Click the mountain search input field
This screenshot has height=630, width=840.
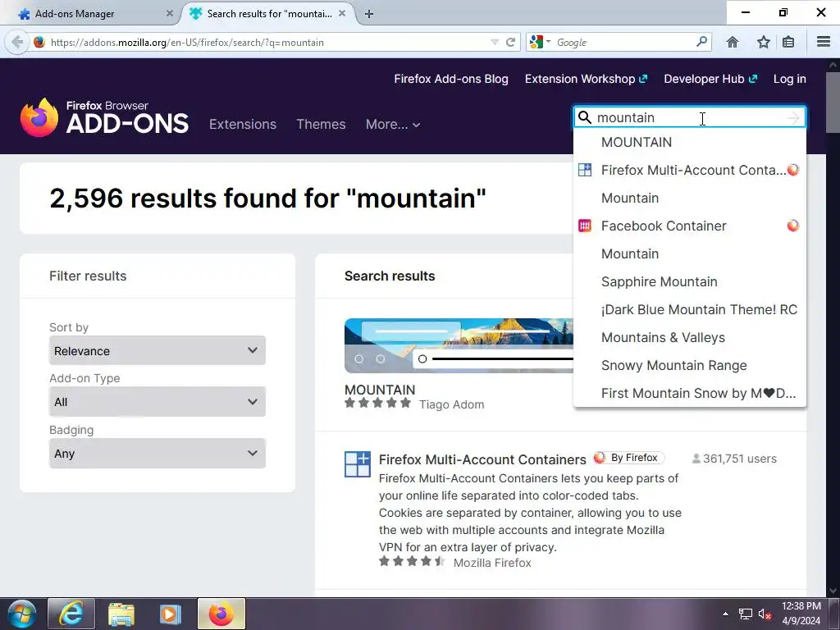coord(688,117)
